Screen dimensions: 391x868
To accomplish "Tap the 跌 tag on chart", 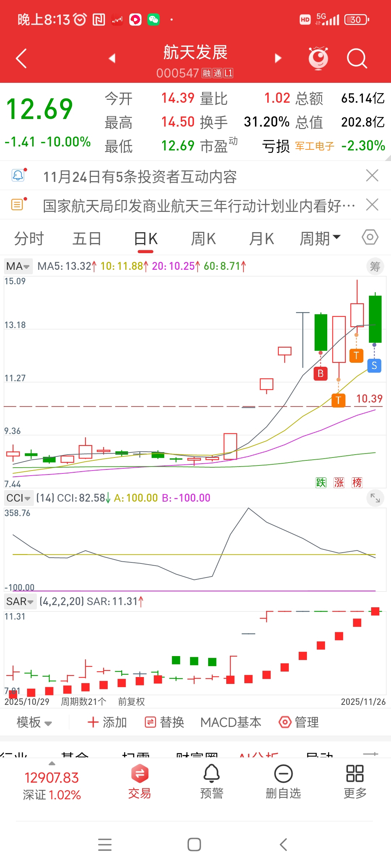I will click(x=321, y=482).
